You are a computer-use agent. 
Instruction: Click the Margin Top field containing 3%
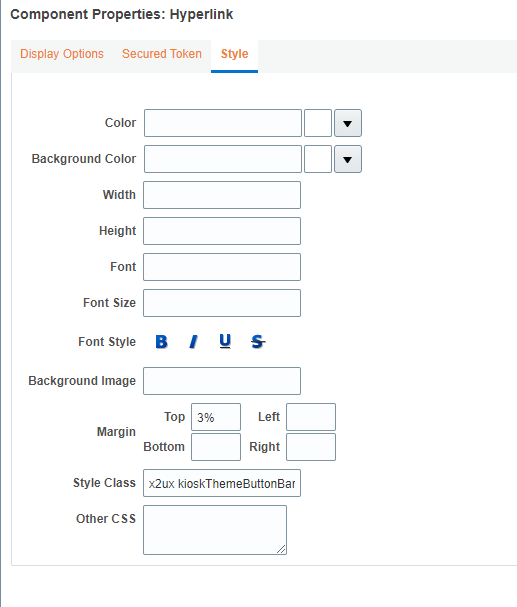[x=216, y=417]
